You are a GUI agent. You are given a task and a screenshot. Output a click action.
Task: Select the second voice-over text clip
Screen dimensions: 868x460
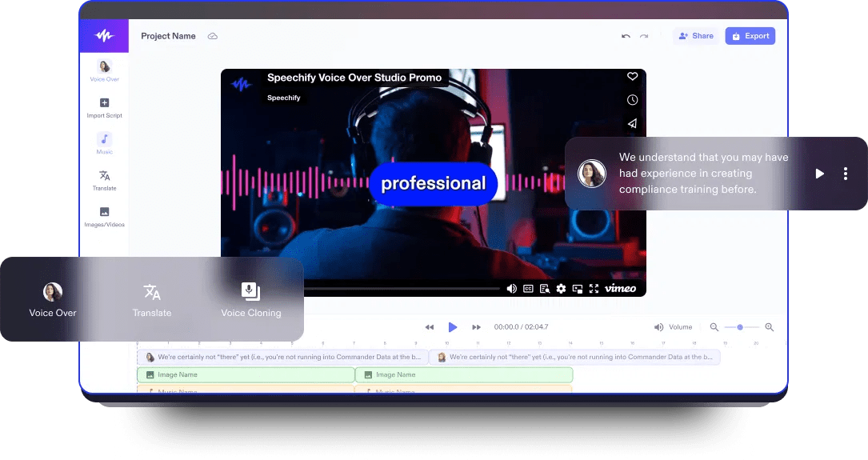point(575,357)
